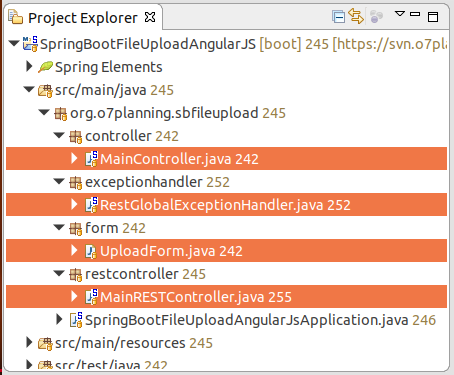Click the Collapse All toolbar icon
454x375 pixels.
(338, 16)
